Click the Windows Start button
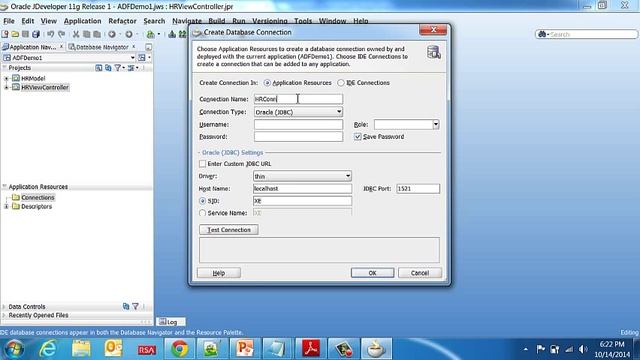 pos(14,349)
